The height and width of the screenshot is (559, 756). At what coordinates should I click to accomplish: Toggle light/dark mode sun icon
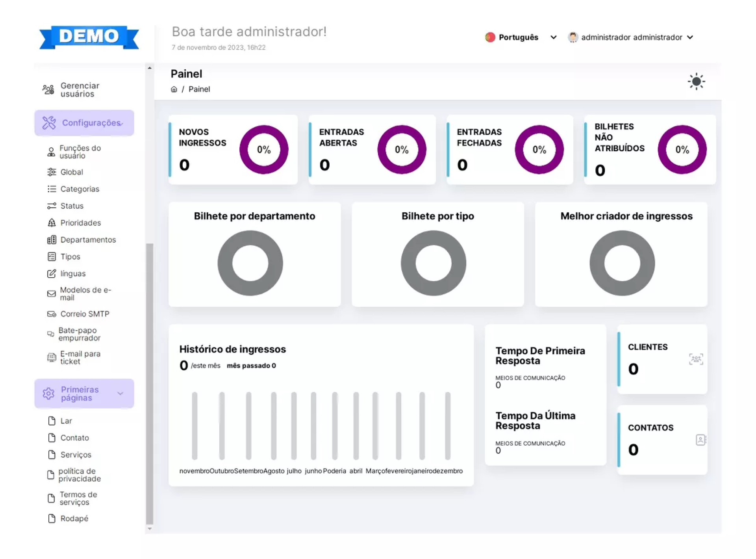click(x=696, y=82)
